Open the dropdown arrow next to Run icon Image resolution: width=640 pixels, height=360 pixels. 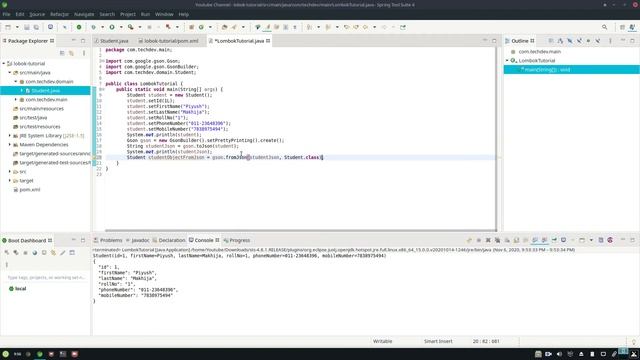(x=121, y=27)
